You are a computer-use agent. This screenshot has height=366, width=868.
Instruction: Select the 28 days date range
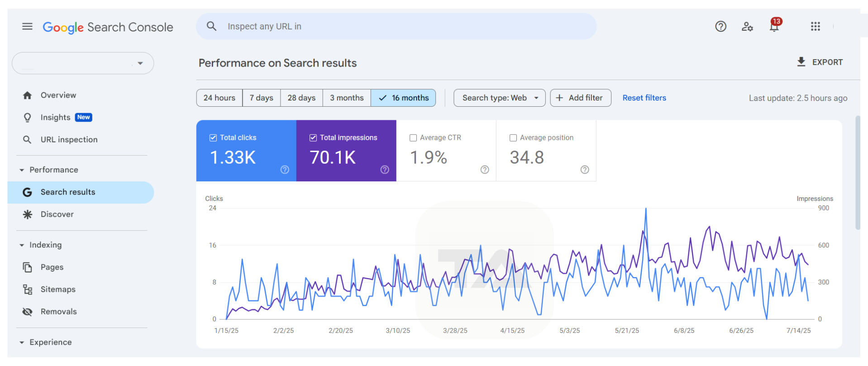tap(301, 98)
